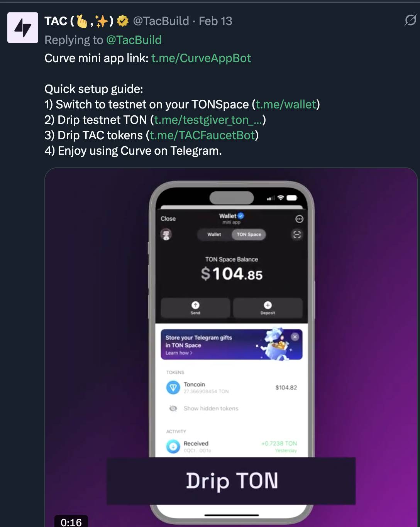Click the Grok slashed-circle icon
This screenshot has height=527, width=420.
(x=410, y=20)
